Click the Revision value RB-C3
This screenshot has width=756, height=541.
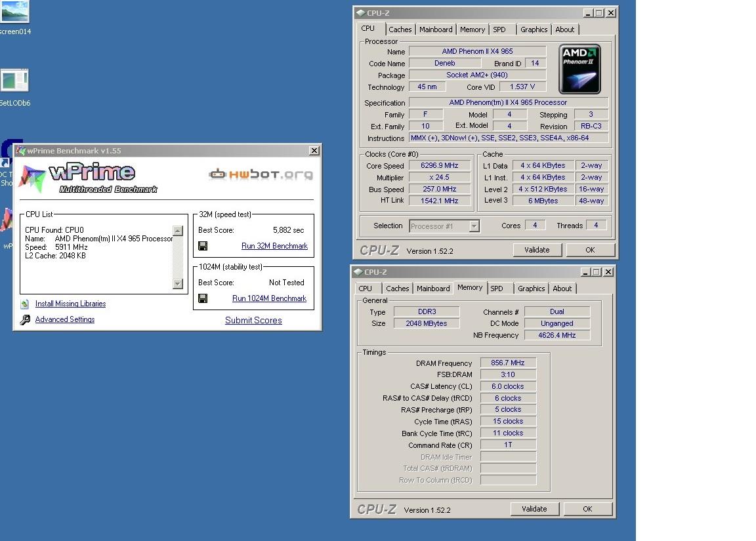(x=591, y=126)
